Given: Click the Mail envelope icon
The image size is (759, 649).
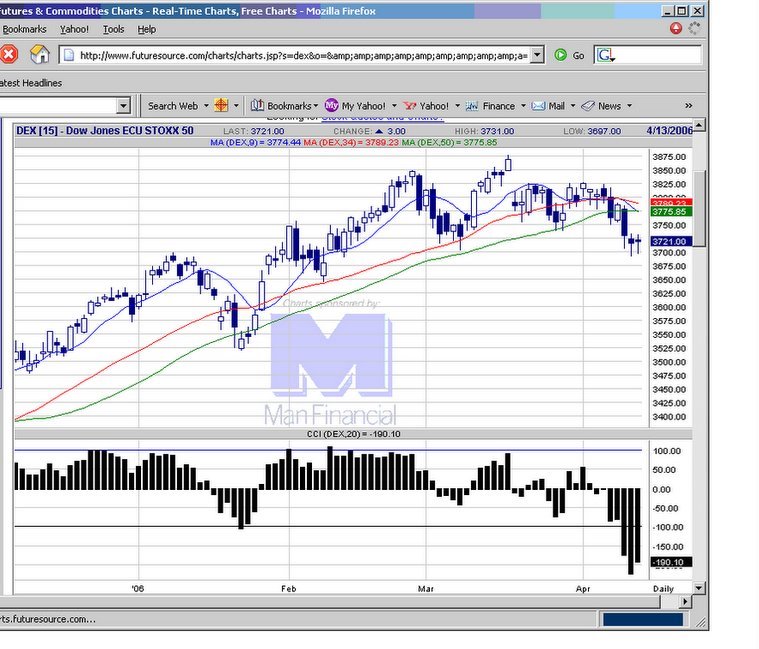Looking at the screenshot, I should 538,106.
